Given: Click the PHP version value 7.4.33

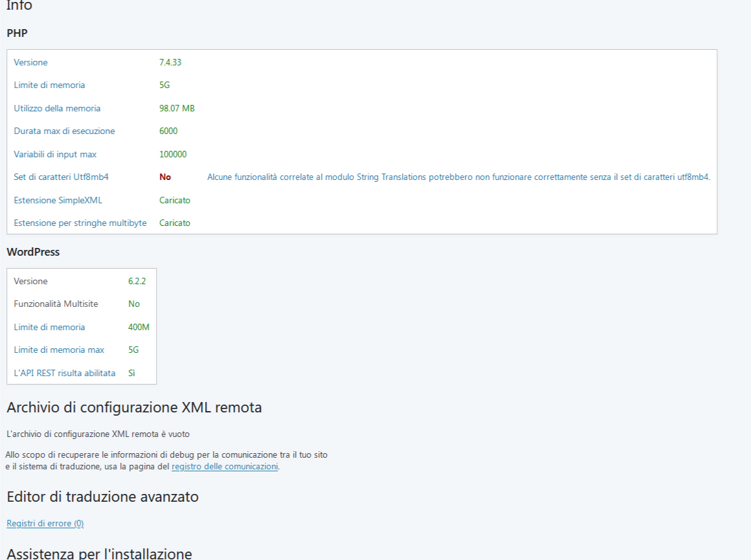Looking at the screenshot, I should pos(170,62).
